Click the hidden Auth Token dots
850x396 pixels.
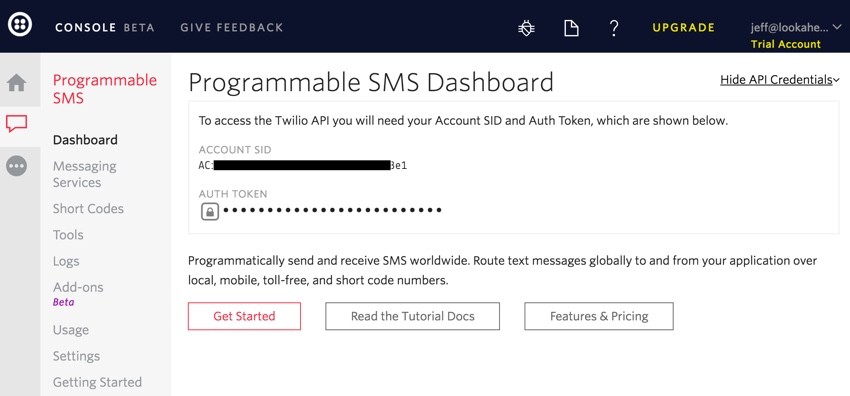332,210
